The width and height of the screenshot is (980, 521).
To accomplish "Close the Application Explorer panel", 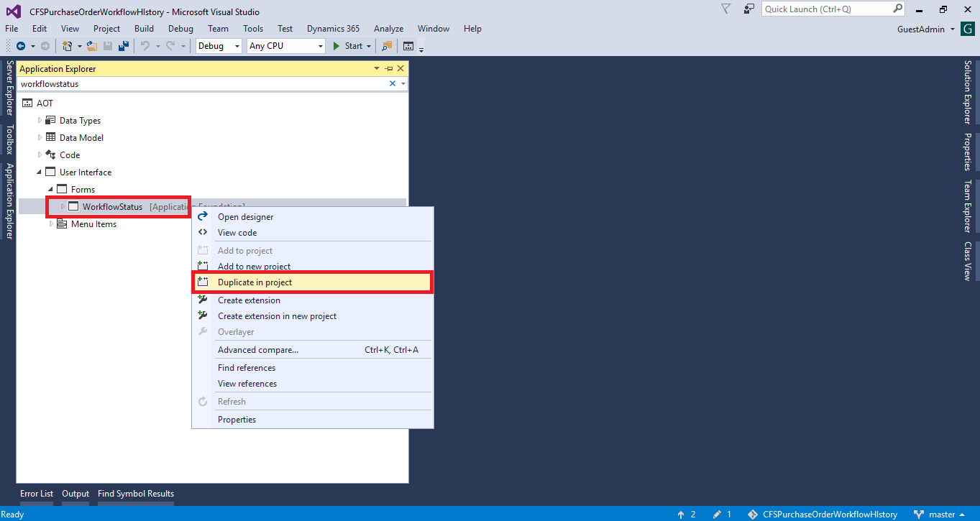I will point(400,68).
